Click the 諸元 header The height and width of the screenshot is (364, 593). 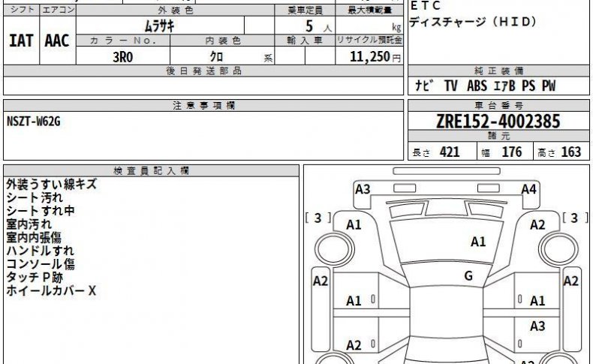(498, 136)
